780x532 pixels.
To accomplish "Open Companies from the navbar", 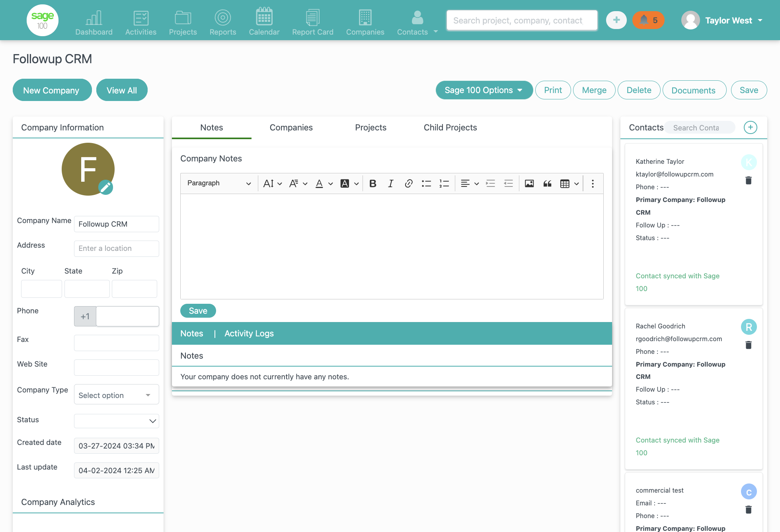I will [x=365, y=22].
